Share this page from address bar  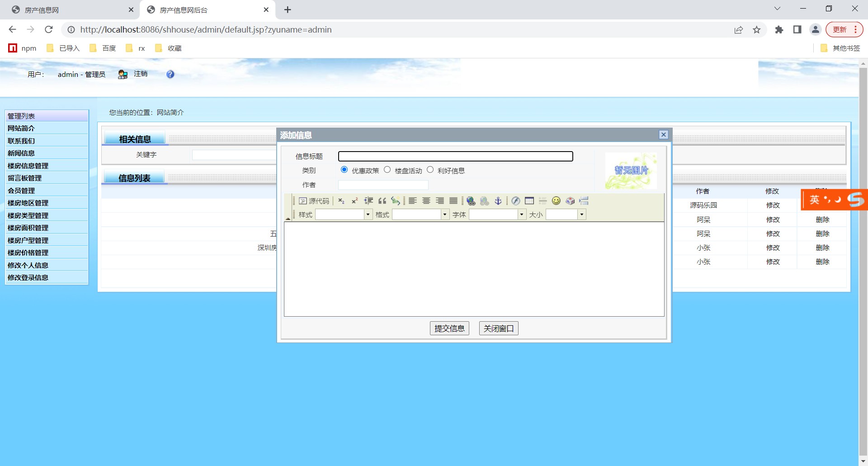point(739,30)
